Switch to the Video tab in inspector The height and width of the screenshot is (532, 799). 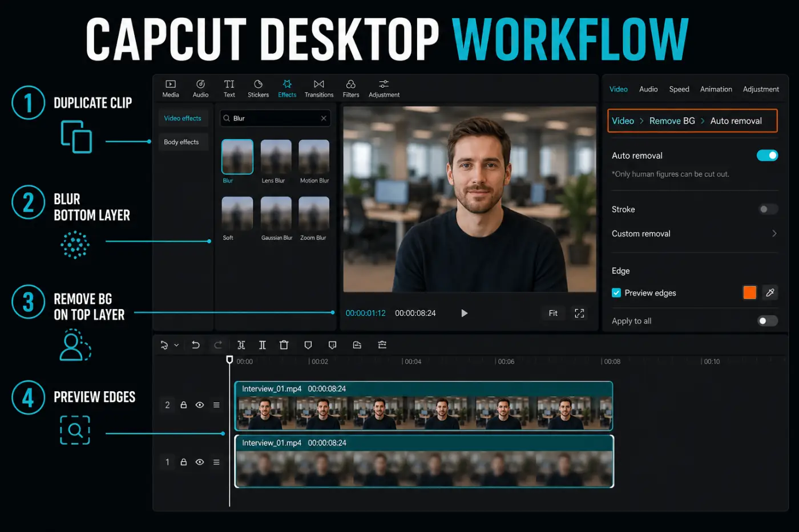(x=618, y=89)
